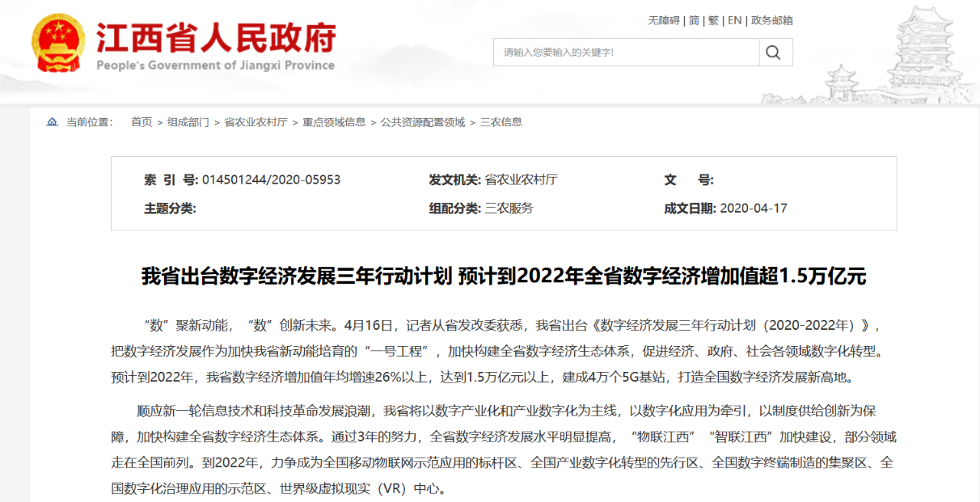Click the 成文日期 value 2020-04-17

tap(753, 208)
